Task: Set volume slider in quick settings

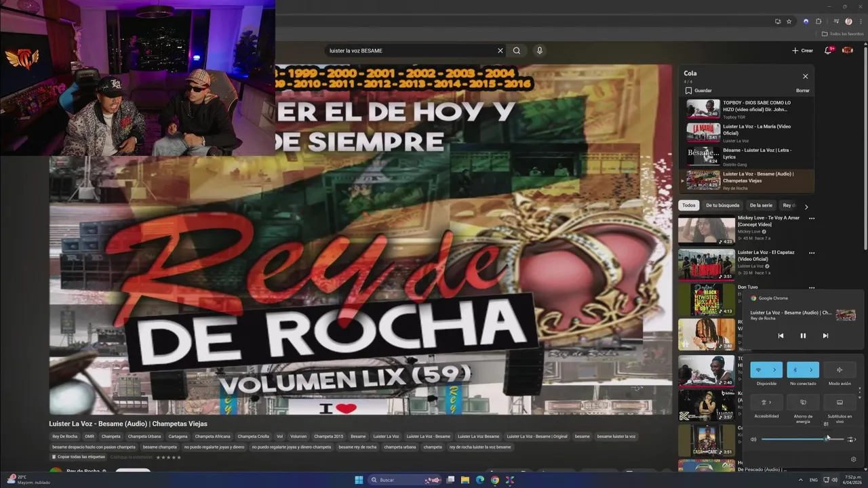Action: click(x=802, y=439)
